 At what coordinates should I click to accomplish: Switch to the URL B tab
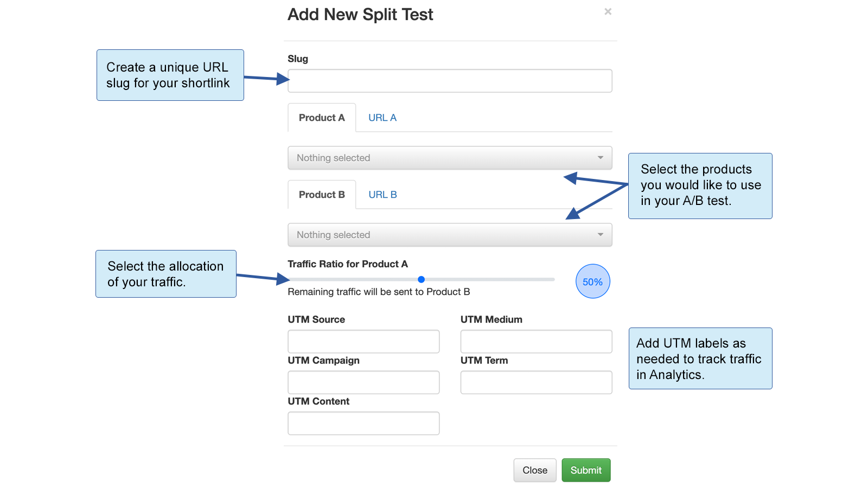pos(381,194)
